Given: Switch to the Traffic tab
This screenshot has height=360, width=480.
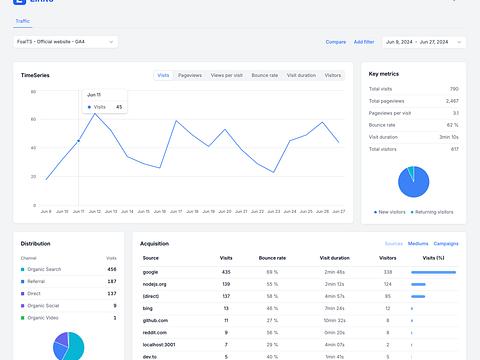Looking at the screenshot, I should [x=23, y=21].
